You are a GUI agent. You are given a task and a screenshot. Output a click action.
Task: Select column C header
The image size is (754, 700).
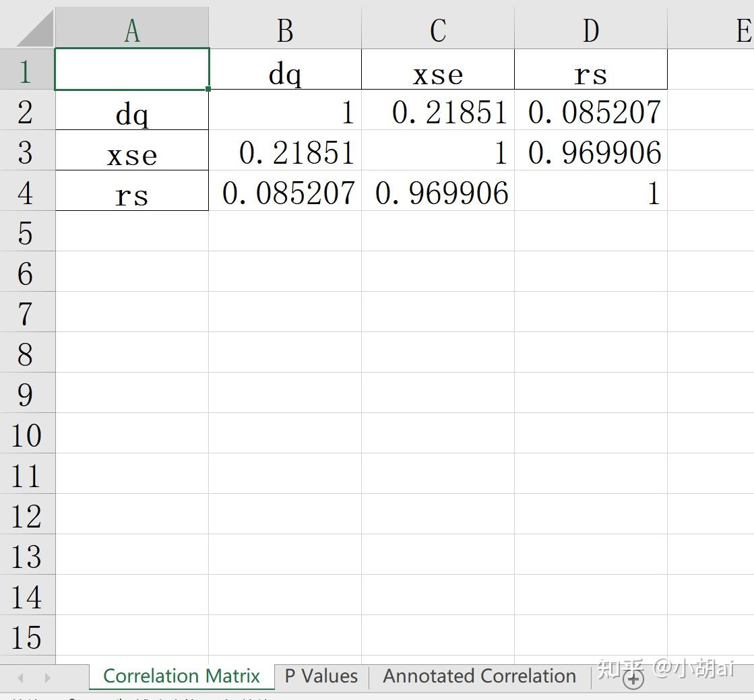[x=438, y=28]
